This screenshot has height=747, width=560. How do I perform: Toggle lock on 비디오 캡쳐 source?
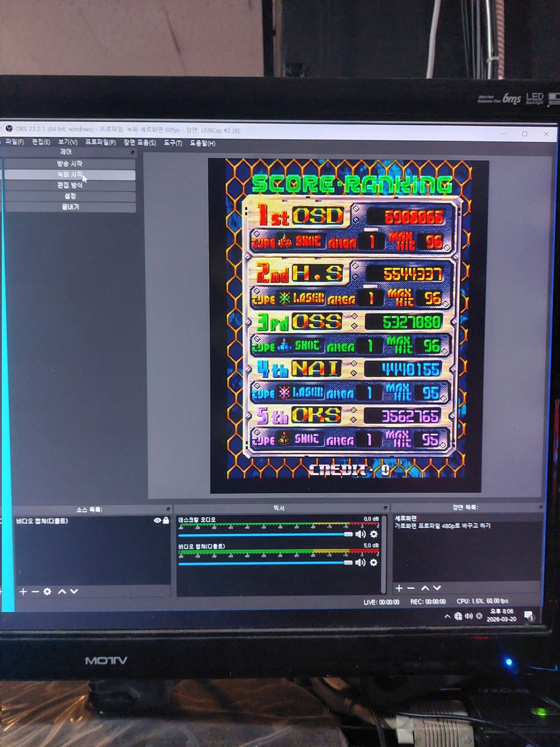tap(166, 520)
